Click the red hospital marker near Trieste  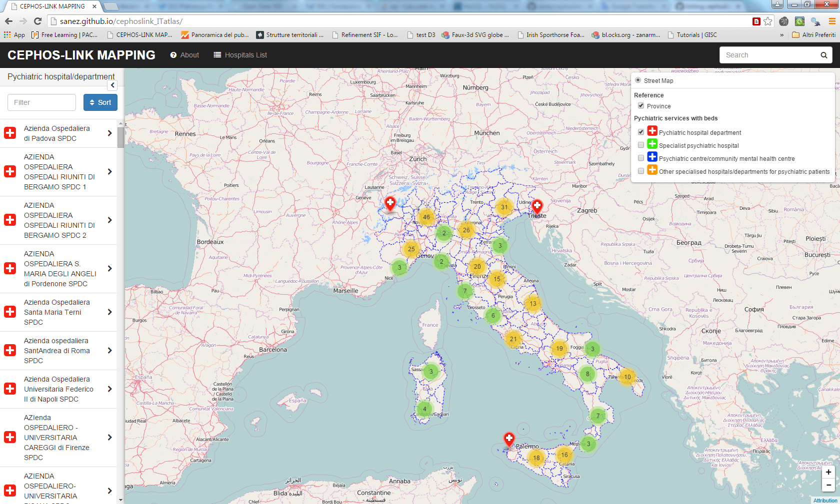coord(537,206)
